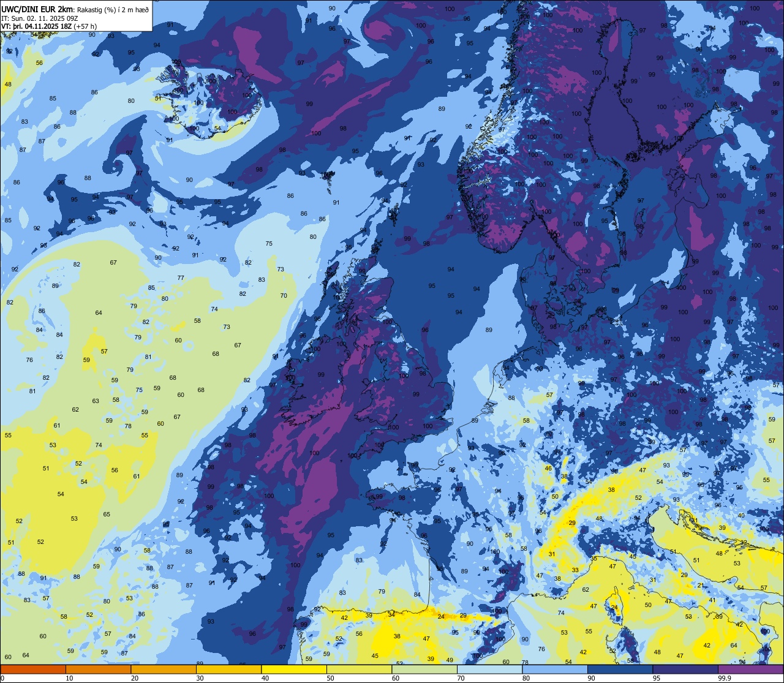Click the "30" label under the color scale
Screen dimensions: 784x683
tap(200, 678)
